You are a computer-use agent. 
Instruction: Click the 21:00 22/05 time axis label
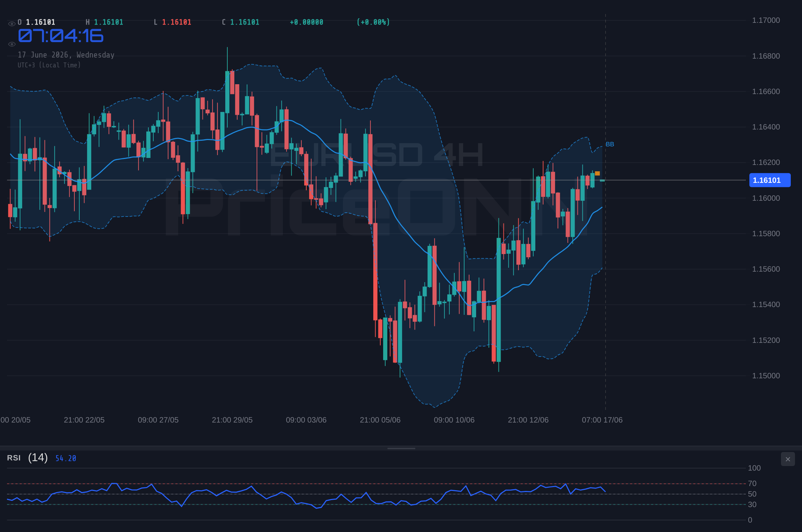(x=84, y=420)
